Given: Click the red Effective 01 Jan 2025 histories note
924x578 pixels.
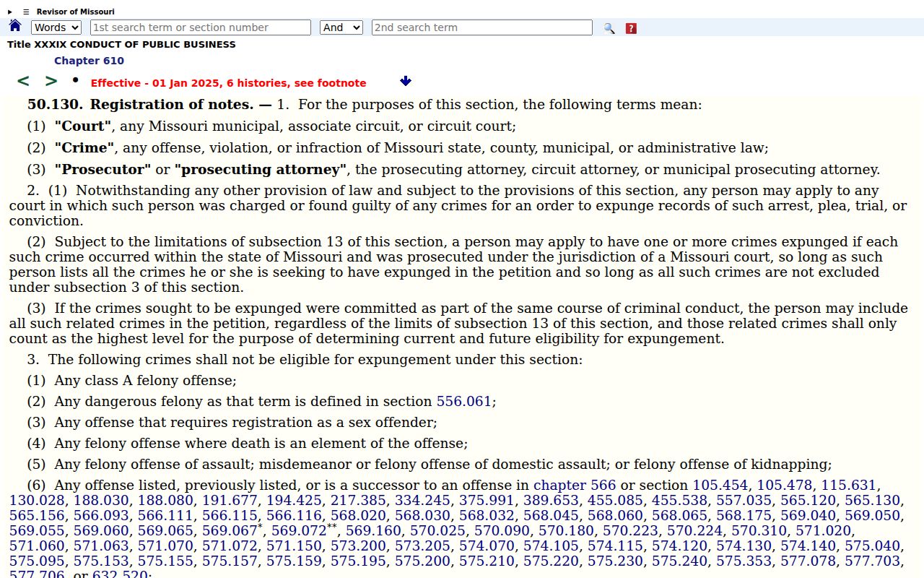Looking at the screenshot, I should (228, 83).
